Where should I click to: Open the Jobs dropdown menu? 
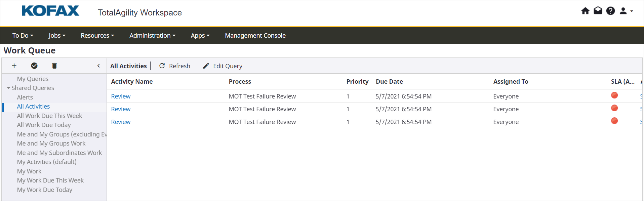tap(57, 35)
